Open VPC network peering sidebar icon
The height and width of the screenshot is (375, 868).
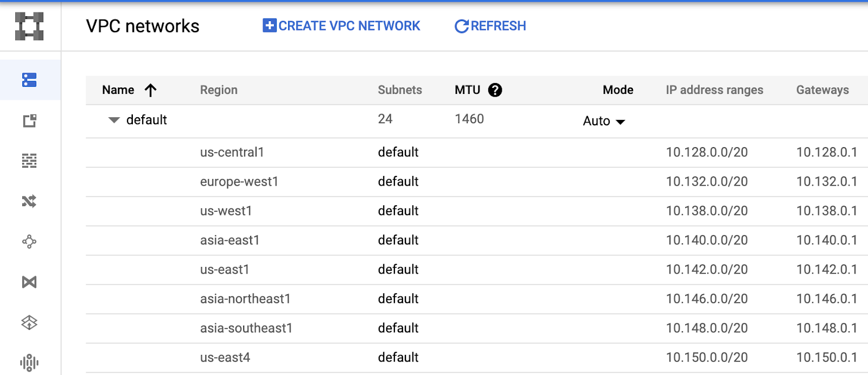[29, 241]
